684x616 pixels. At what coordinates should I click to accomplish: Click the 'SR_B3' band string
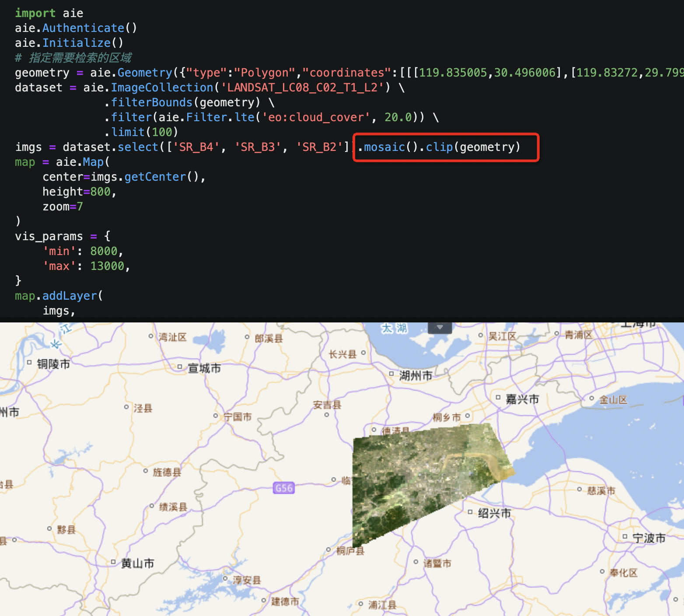coord(258,147)
